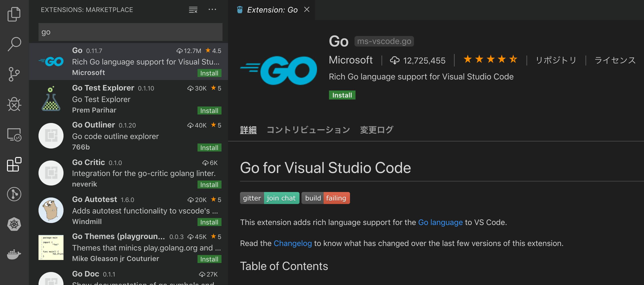Click the gitter join chat badge
This screenshot has width=644, height=285.
click(x=269, y=198)
